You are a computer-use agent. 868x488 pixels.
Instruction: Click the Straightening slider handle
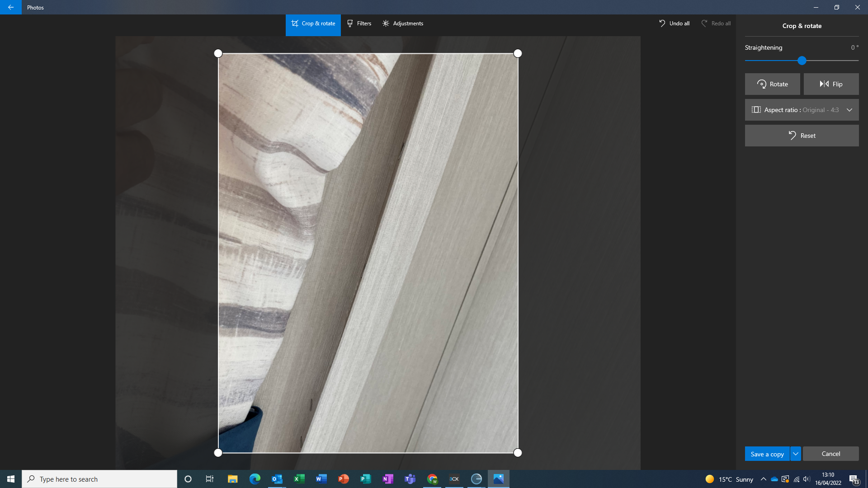tap(802, 61)
